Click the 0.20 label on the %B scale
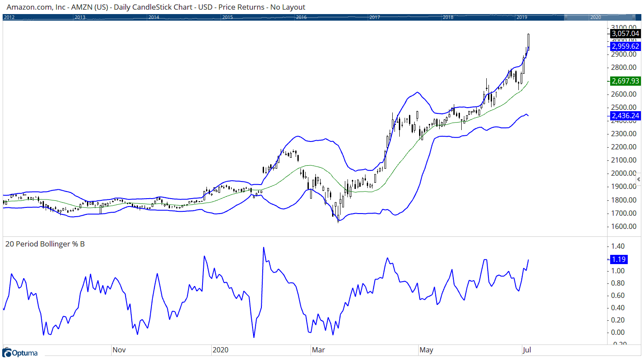 click(618, 320)
